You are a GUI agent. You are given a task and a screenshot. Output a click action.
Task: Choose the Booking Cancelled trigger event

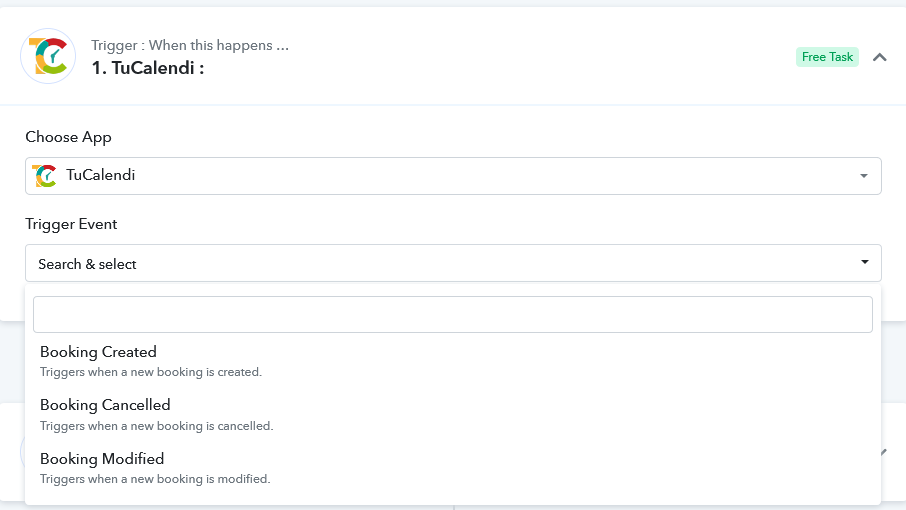[105, 405]
